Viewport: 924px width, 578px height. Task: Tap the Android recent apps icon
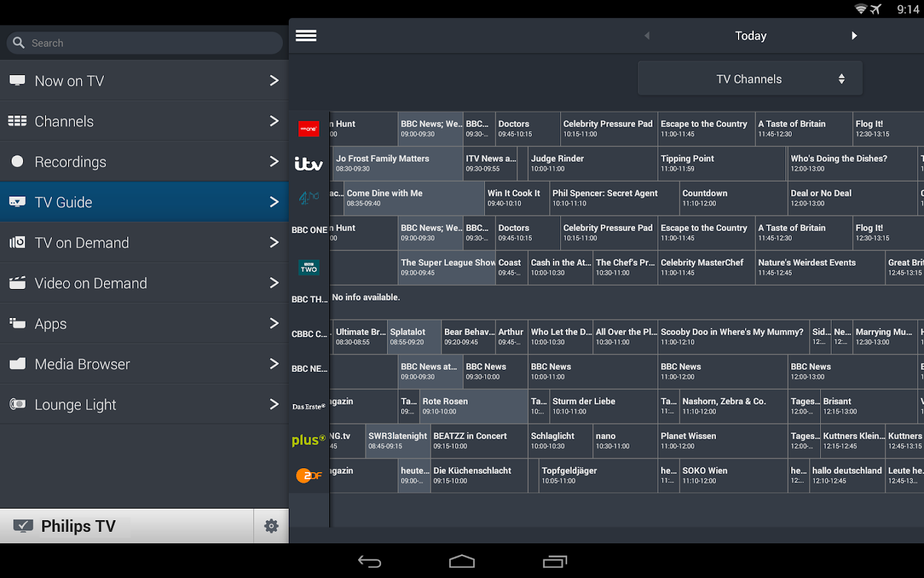[x=555, y=561]
